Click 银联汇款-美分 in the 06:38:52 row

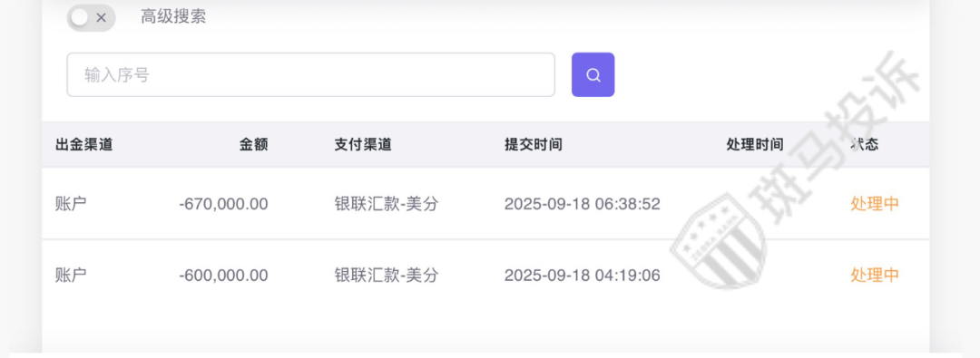coord(386,204)
